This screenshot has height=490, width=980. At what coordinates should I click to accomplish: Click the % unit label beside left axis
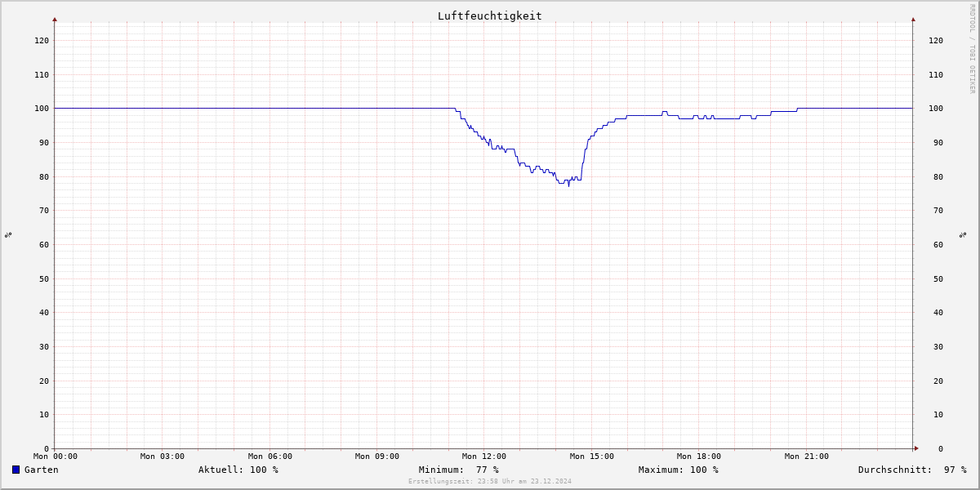(8, 235)
